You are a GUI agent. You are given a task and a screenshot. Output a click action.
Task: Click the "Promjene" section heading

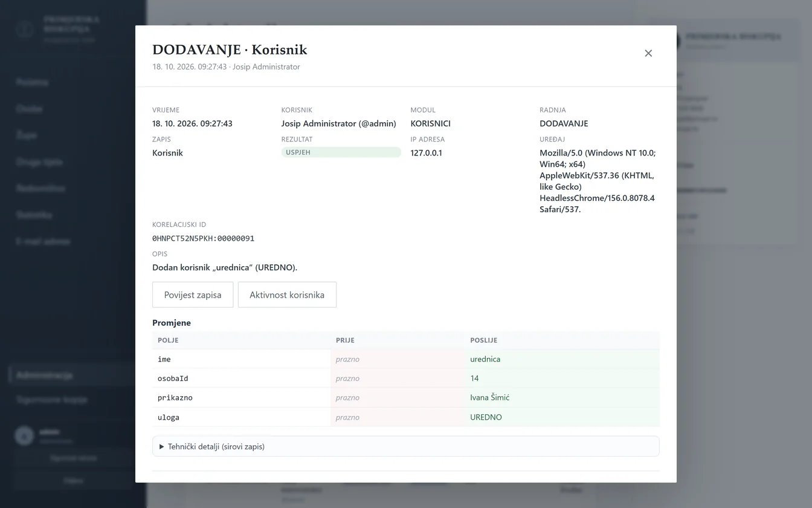click(172, 323)
